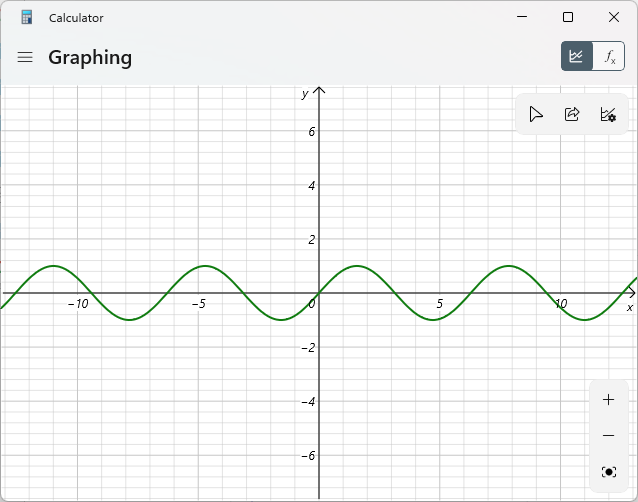Minimize the Calculator window

click(522, 17)
